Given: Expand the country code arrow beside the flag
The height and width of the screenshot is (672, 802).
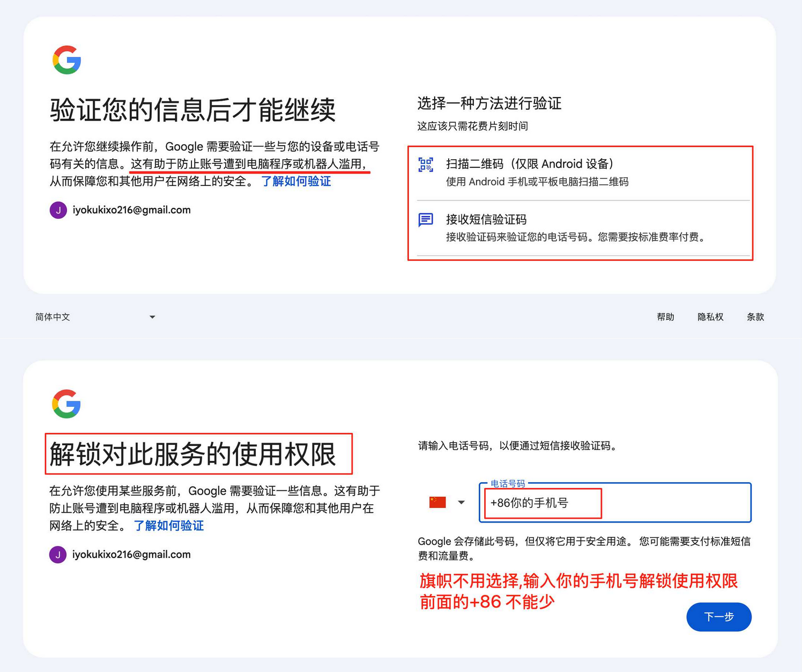Looking at the screenshot, I should pyautogui.click(x=461, y=503).
